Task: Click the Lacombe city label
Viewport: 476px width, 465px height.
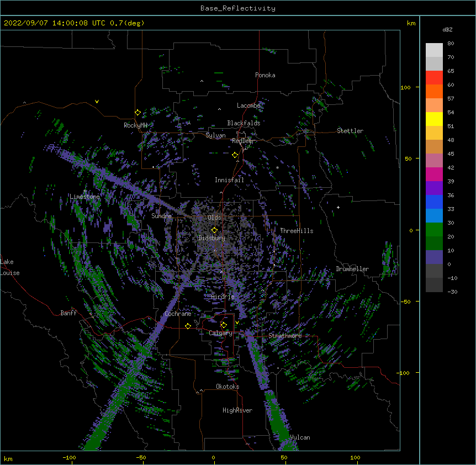Action: (248, 105)
